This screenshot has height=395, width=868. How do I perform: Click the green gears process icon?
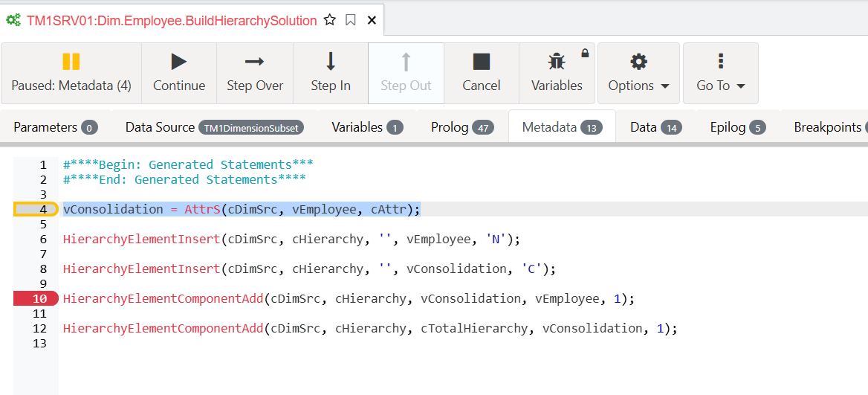pos(14,21)
